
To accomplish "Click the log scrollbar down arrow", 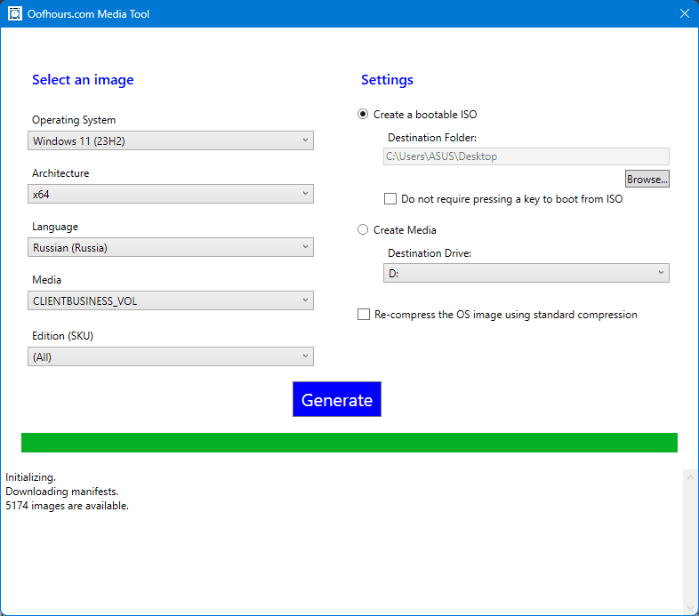I will point(690,607).
